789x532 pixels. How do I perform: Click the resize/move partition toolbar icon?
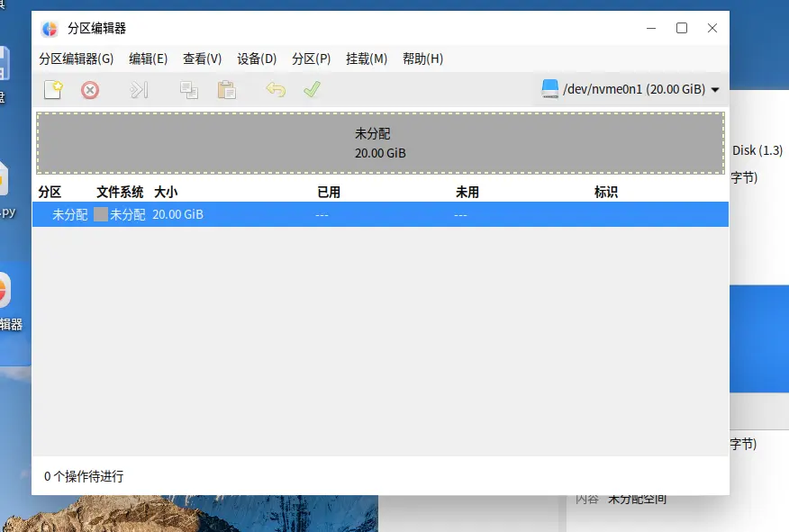pos(139,90)
